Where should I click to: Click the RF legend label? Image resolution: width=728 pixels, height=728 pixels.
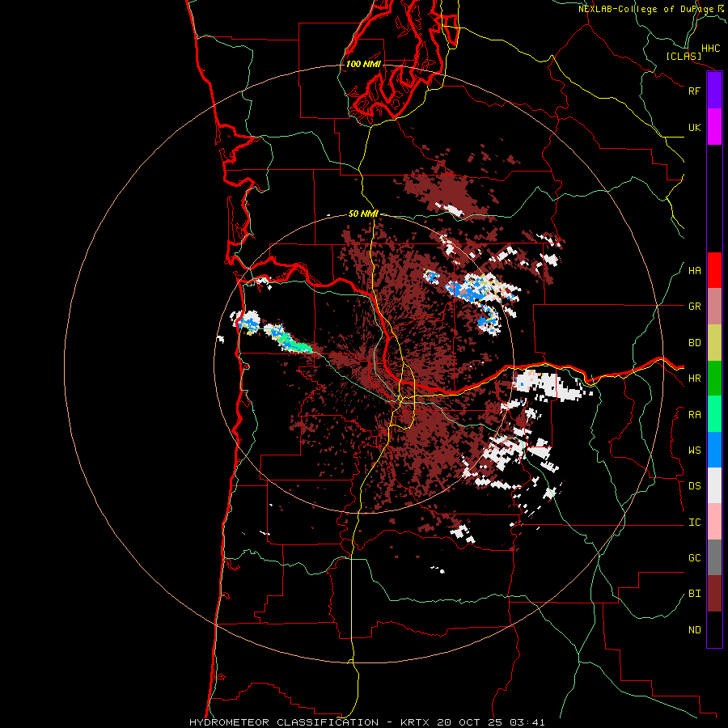pos(694,91)
